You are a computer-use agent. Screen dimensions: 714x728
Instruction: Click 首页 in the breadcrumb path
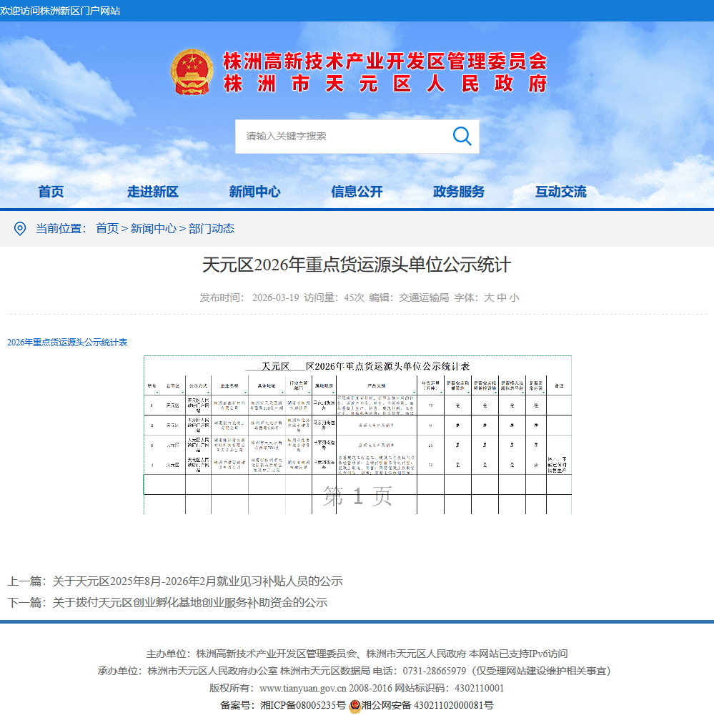point(107,229)
